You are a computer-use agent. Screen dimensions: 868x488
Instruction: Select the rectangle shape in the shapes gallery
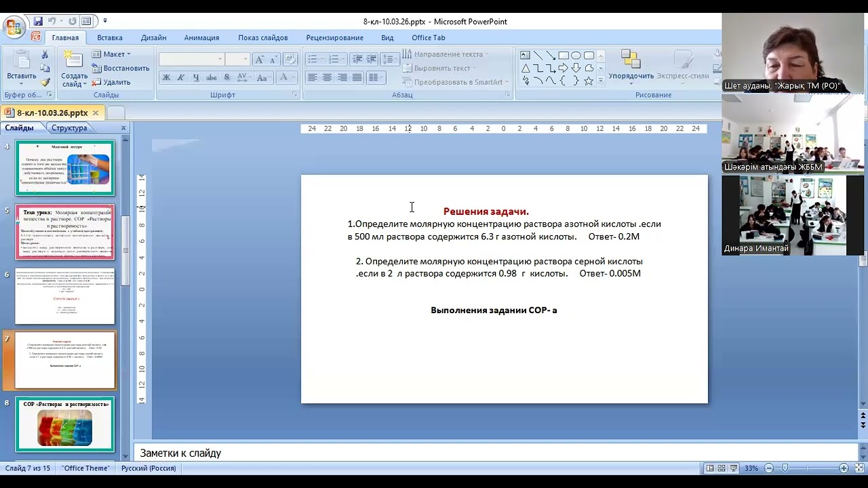pos(564,56)
